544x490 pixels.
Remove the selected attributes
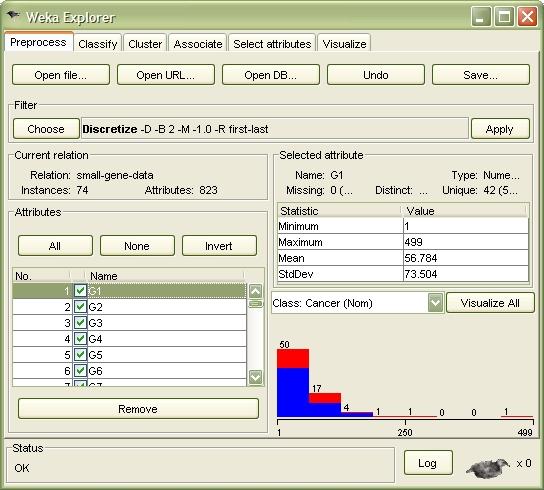pyautogui.click(x=138, y=408)
